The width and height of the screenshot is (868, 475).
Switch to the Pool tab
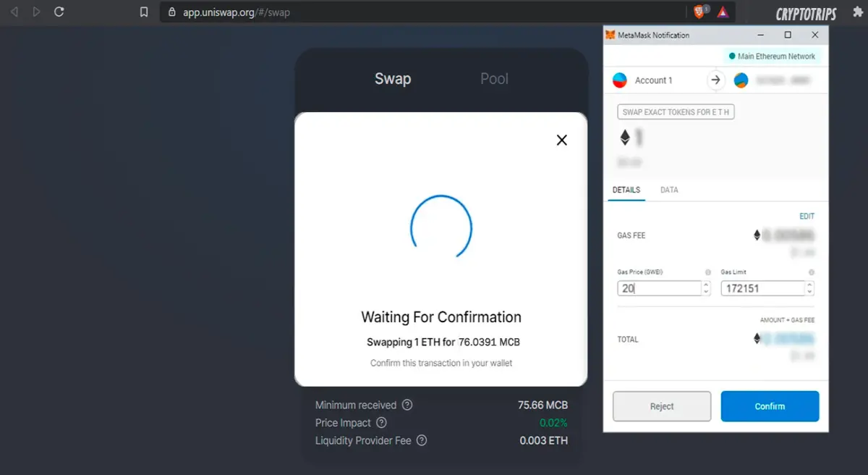point(495,79)
